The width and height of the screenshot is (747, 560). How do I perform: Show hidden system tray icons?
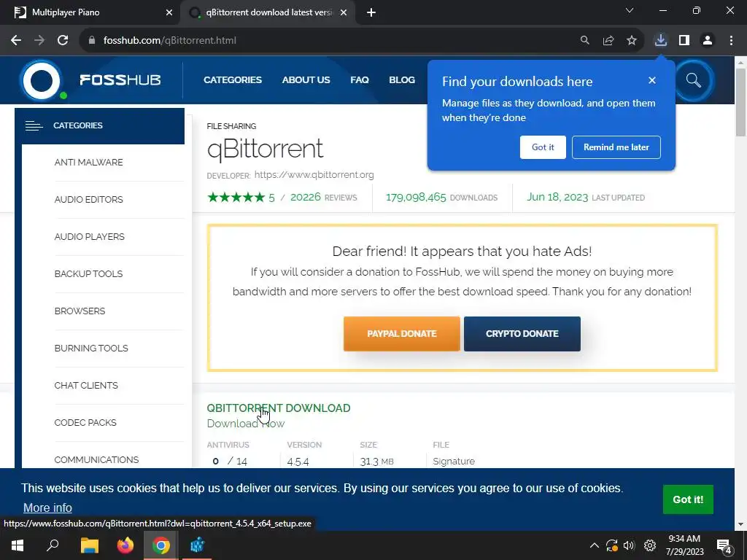point(595,545)
